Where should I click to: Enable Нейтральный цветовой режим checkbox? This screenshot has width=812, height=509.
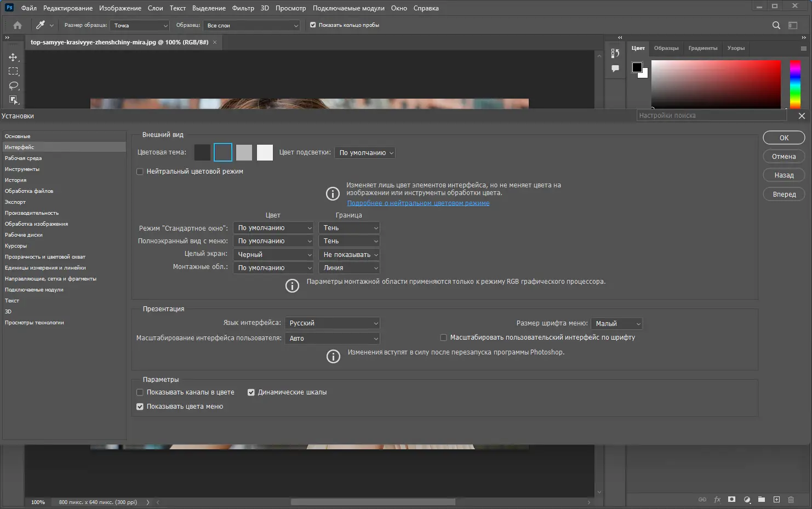click(x=140, y=171)
